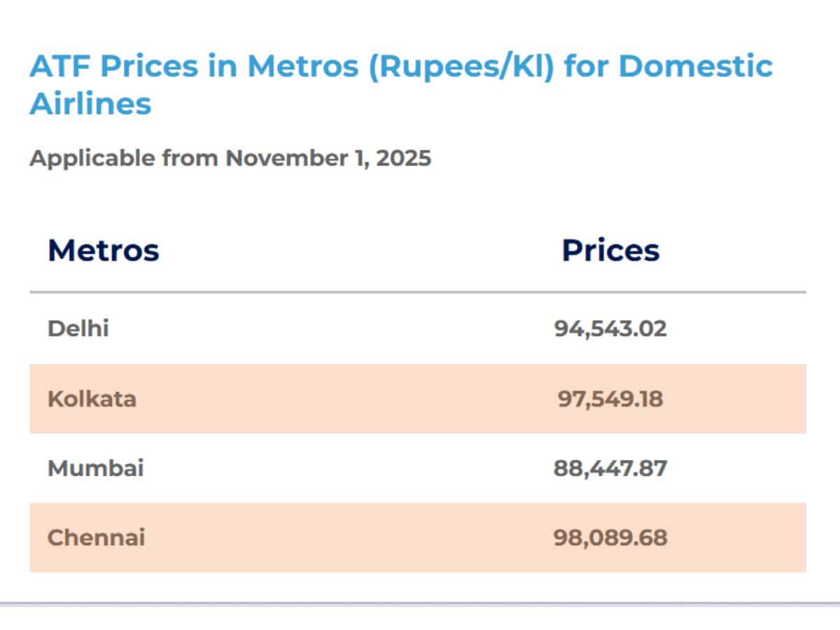
Task: Click the word Domestic in the title
Action: [696, 66]
